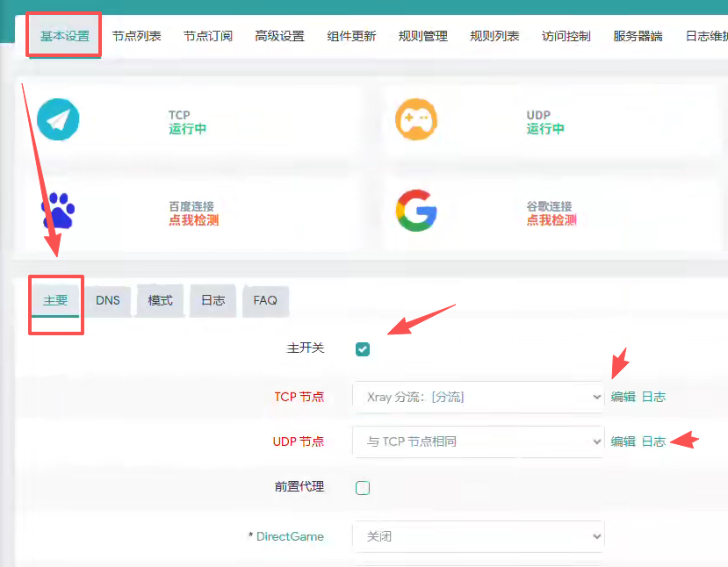Viewport: 728px width, 567px height.
Task: Click 编辑 link next to TCP 节点
Action: (x=623, y=397)
